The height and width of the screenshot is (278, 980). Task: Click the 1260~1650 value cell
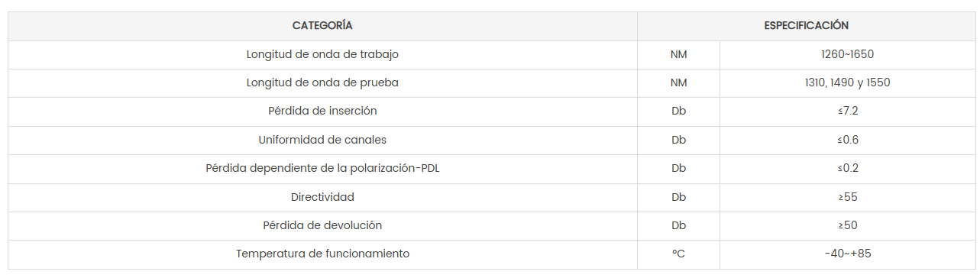[x=847, y=55]
